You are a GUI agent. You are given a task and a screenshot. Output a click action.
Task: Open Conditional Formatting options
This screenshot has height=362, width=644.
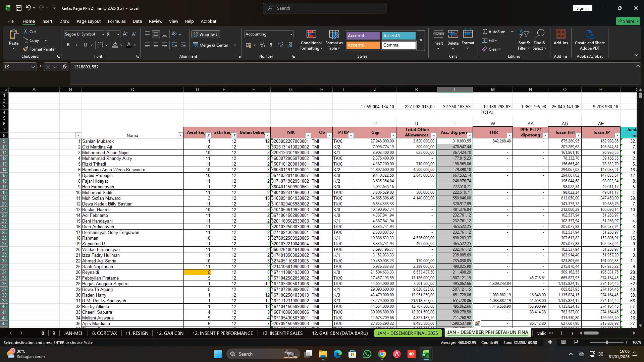[311, 40]
